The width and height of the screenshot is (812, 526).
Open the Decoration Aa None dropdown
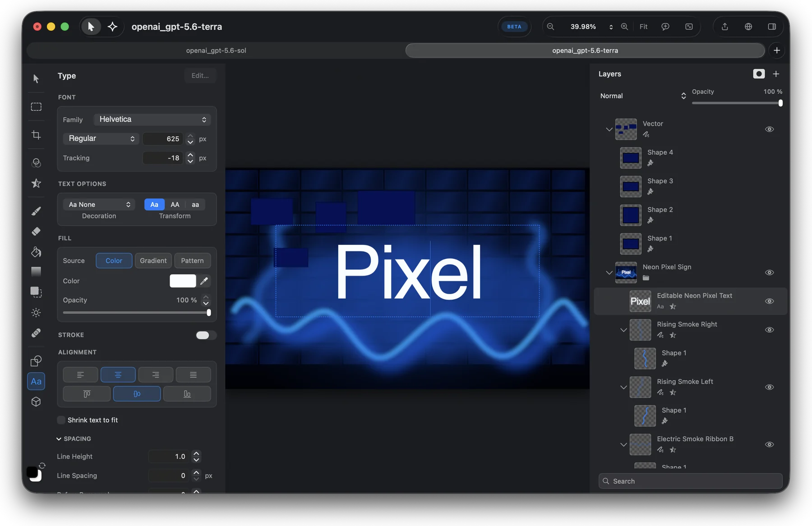tap(99, 204)
